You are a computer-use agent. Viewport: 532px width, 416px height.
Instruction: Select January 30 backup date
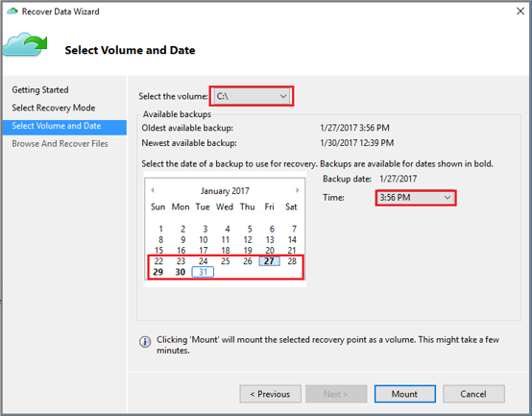pyautogui.click(x=181, y=272)
